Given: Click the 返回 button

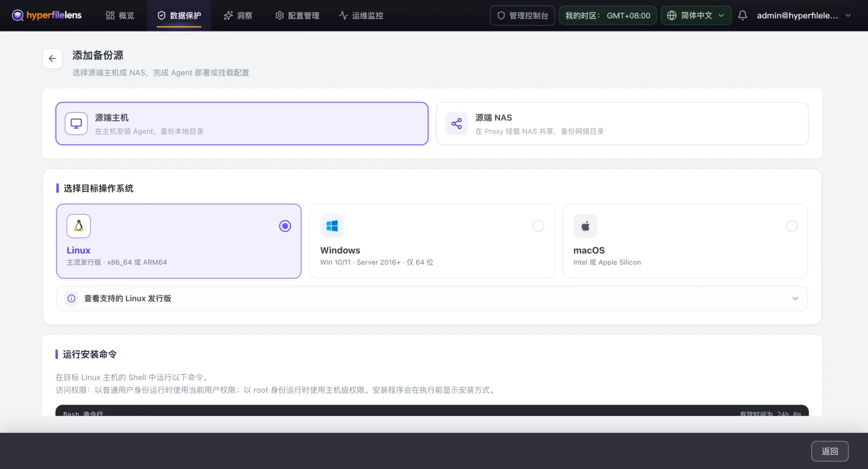Looking at the screenshot, I should pyautogui.click(x=830, y=451).
